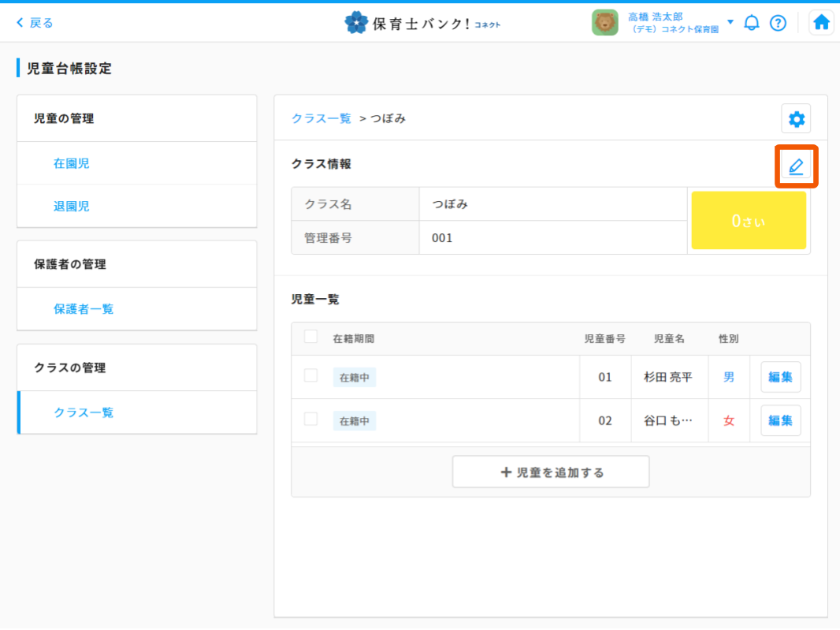Click the bear user avatar
This screenshot has height=630, width=840.
pyautogui.click(x=604, y=23)
